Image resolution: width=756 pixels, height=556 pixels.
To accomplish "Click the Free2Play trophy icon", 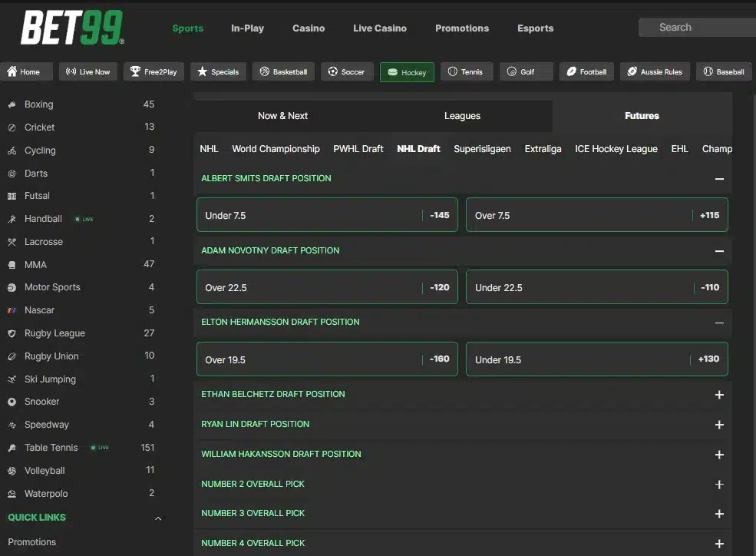I will tap(135, 71).
